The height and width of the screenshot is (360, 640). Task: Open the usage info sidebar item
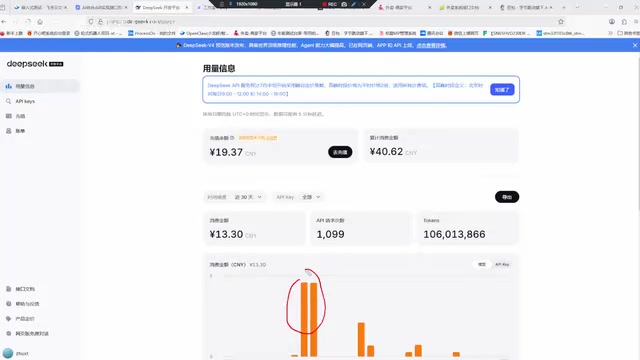point(40,86)
